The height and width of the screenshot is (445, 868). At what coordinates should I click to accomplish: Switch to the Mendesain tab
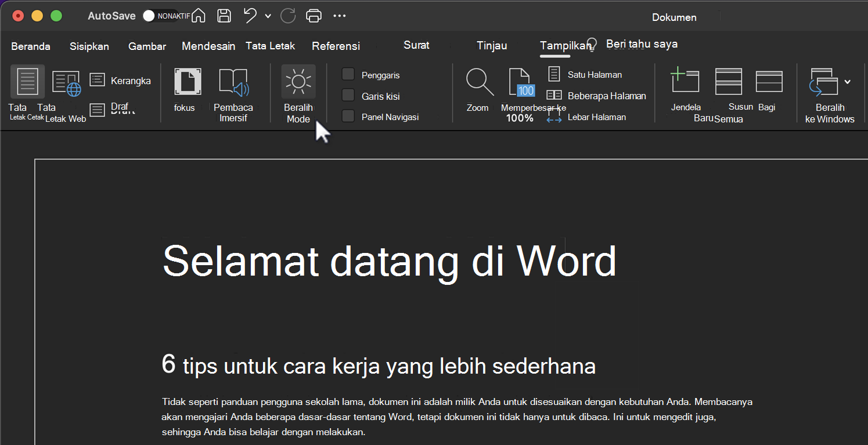(208, 46)
